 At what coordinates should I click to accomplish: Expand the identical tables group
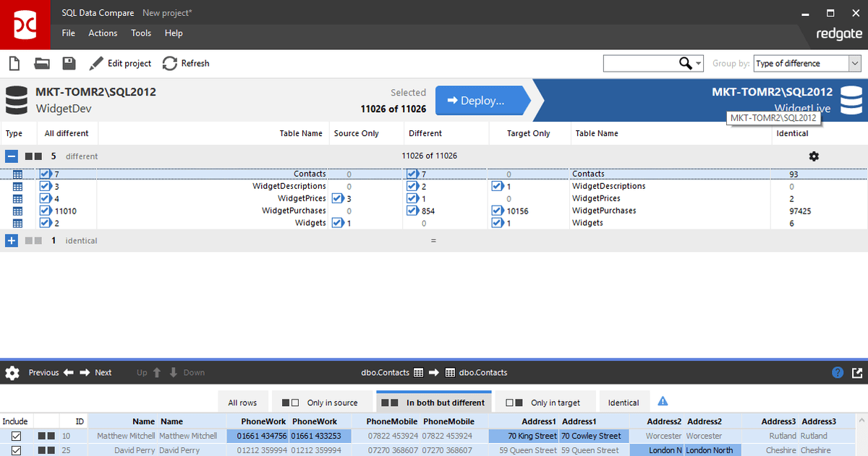(11, 240)
